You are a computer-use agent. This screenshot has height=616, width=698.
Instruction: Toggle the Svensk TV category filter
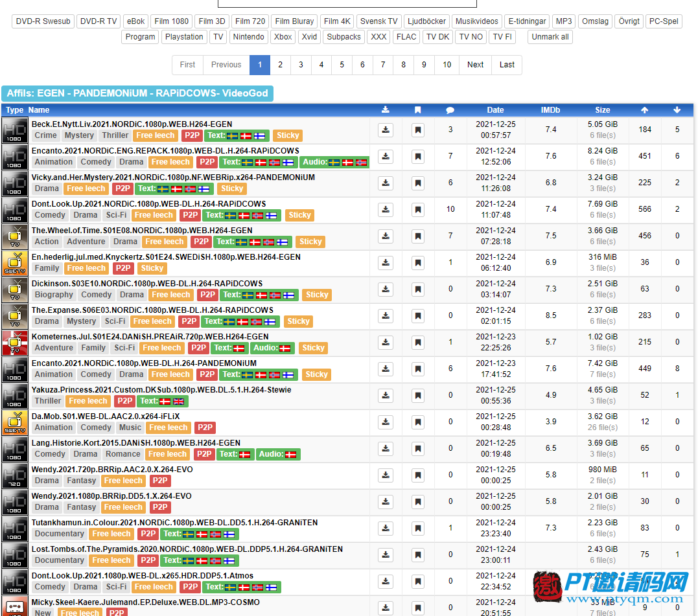click(x=379, y=21)
